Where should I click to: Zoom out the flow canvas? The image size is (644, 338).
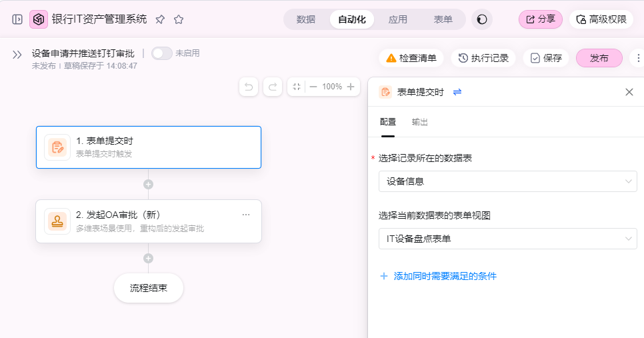point(313,87)
